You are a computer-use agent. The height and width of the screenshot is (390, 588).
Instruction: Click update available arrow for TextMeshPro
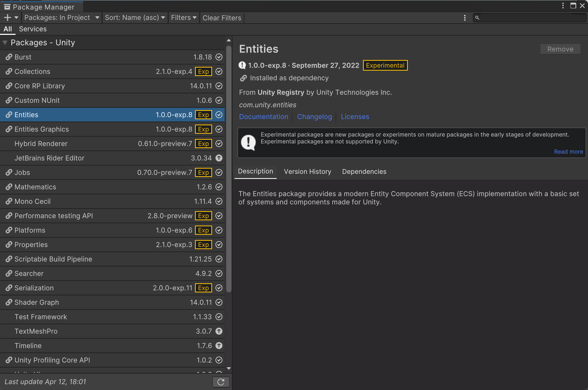pyautogui.click(x=219, y=331)
